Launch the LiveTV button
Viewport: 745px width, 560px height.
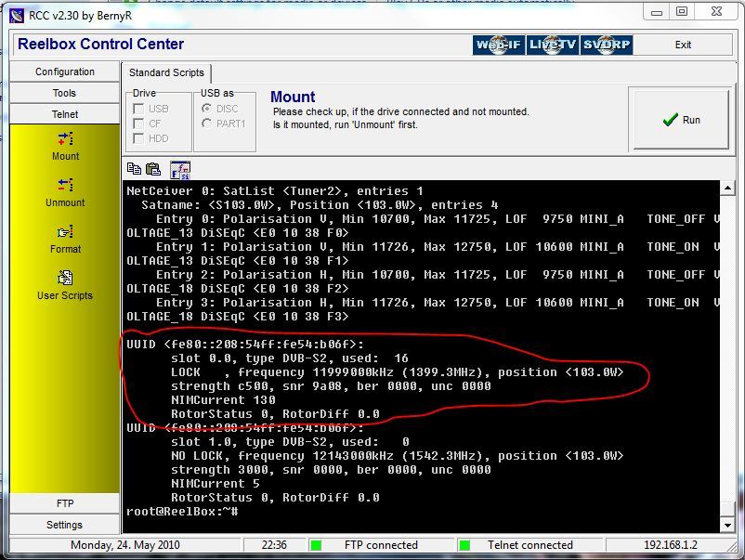tap(552, 46)
